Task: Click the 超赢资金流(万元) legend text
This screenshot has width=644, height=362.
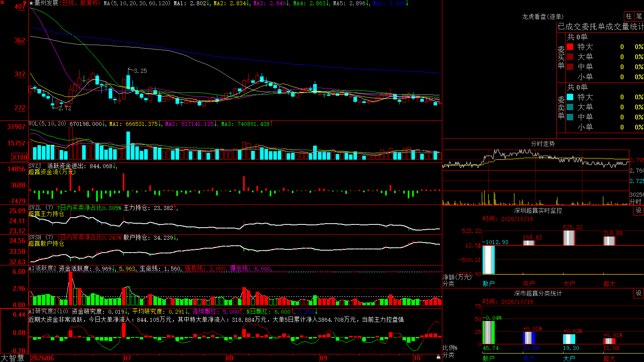Action: coord(52,172)
